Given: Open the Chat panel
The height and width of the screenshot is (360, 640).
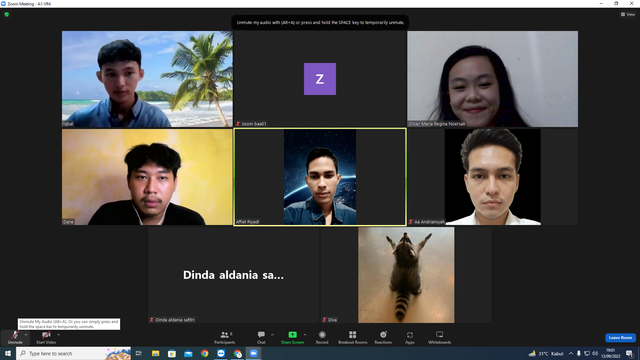Looking at the screenshot, I should click(261, 337).
